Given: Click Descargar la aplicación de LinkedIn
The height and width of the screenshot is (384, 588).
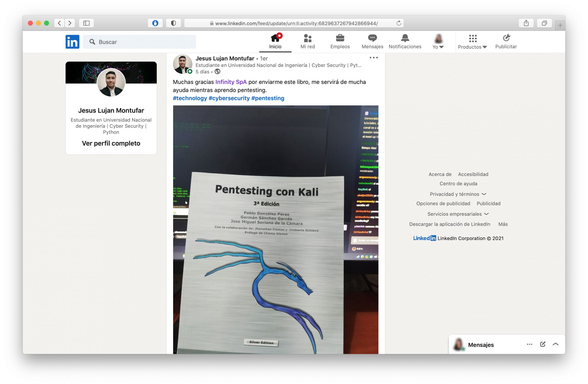Looking at the screenshot, I should click(450, 224).
